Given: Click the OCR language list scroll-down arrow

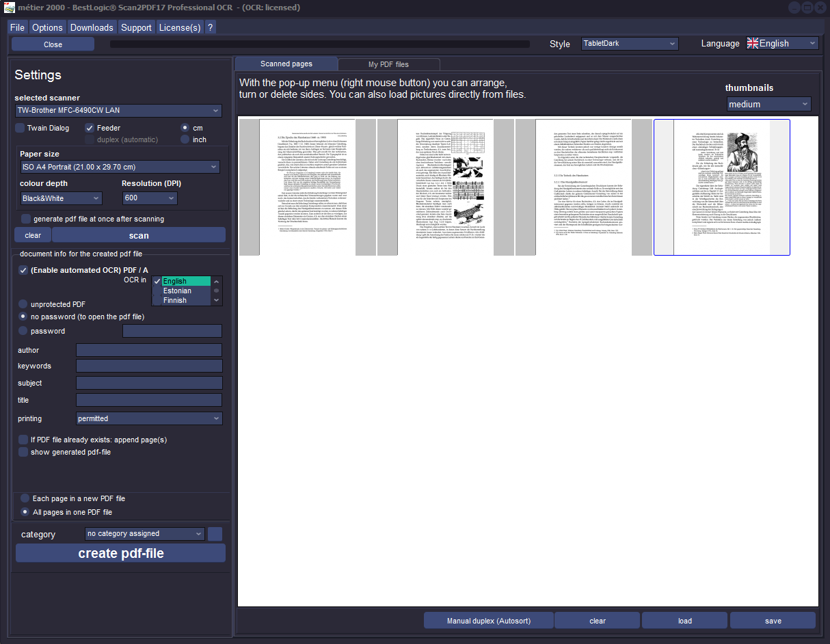Looking at the screenshot, I should point(217,299).
